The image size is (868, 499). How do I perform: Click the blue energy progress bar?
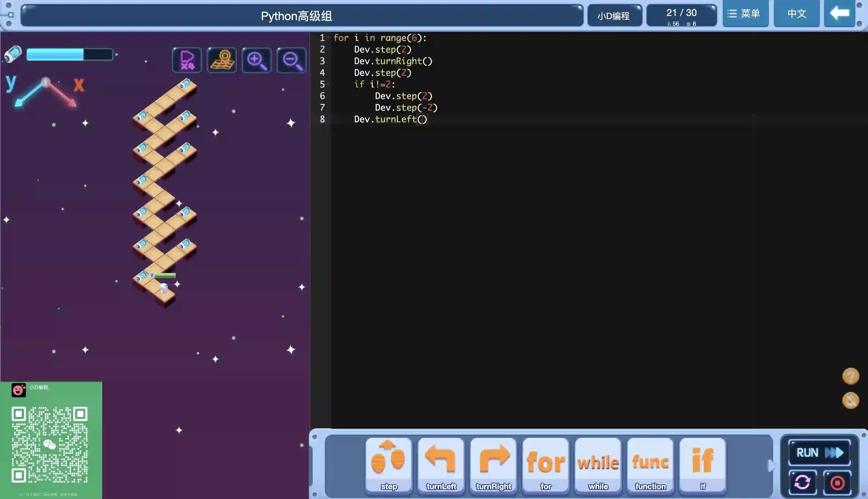(x=69, y=55)
